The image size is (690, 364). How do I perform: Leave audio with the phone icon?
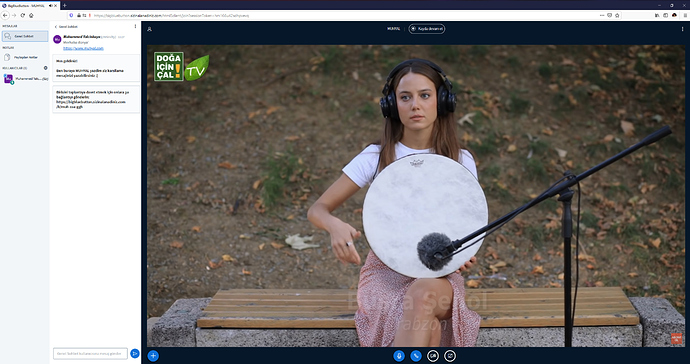(416, 356)
